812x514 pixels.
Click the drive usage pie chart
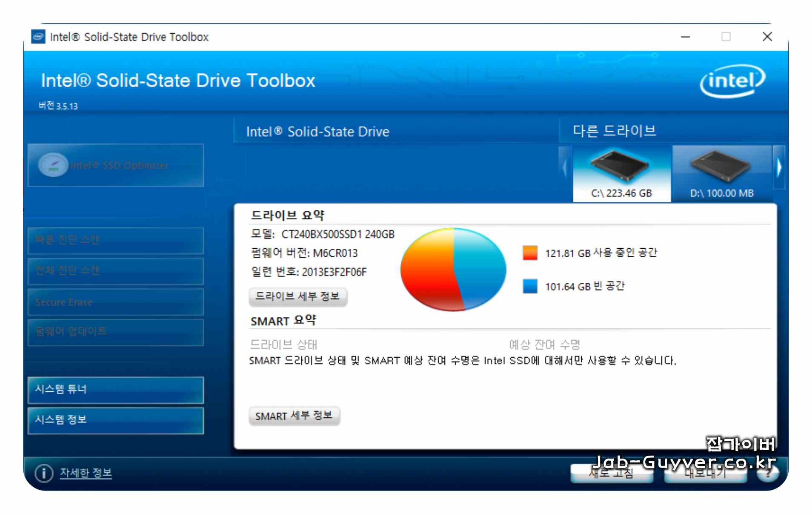point(453,269)
